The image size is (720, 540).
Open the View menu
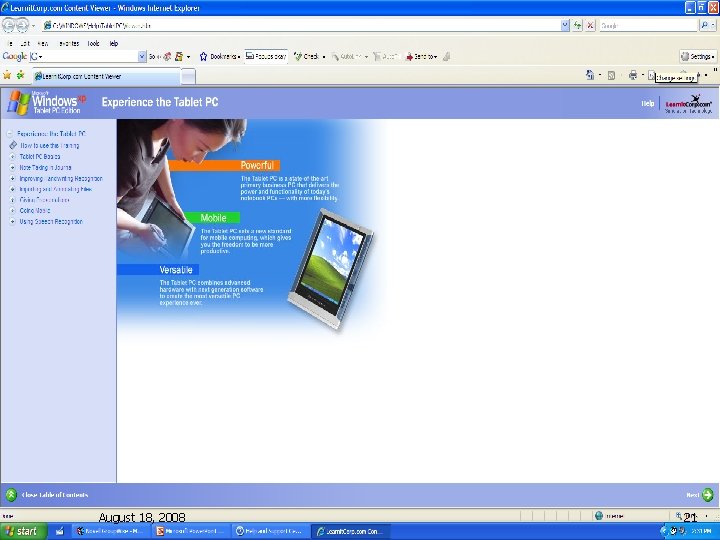pyautogui.click(x=43, y=44)
